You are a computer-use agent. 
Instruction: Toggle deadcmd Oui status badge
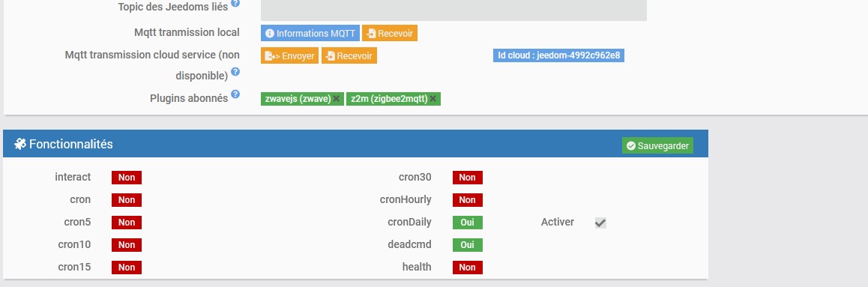tap(467, 244)
